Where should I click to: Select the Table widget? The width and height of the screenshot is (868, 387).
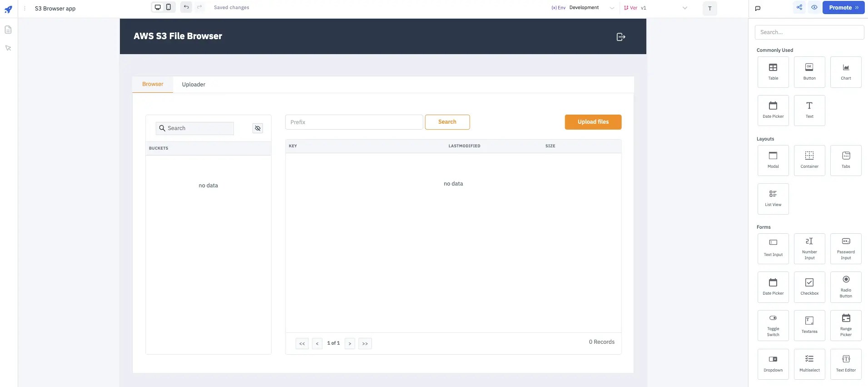pyautogui.click(x=773, y=72)
